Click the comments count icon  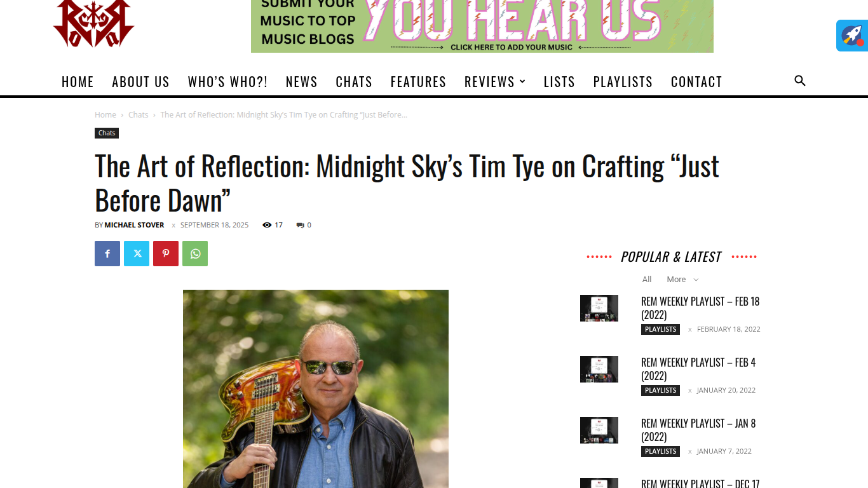[x=300, y=225]
